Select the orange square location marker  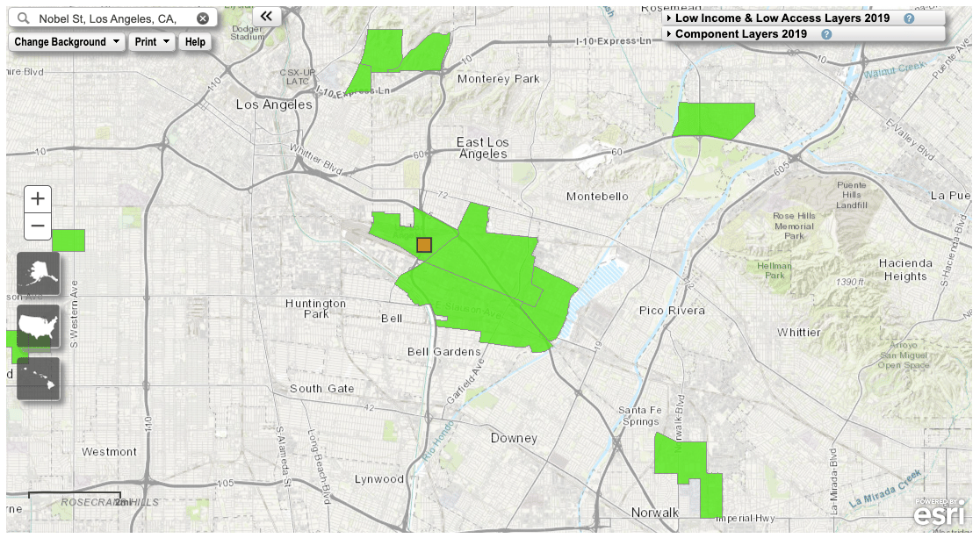[424, 245]
